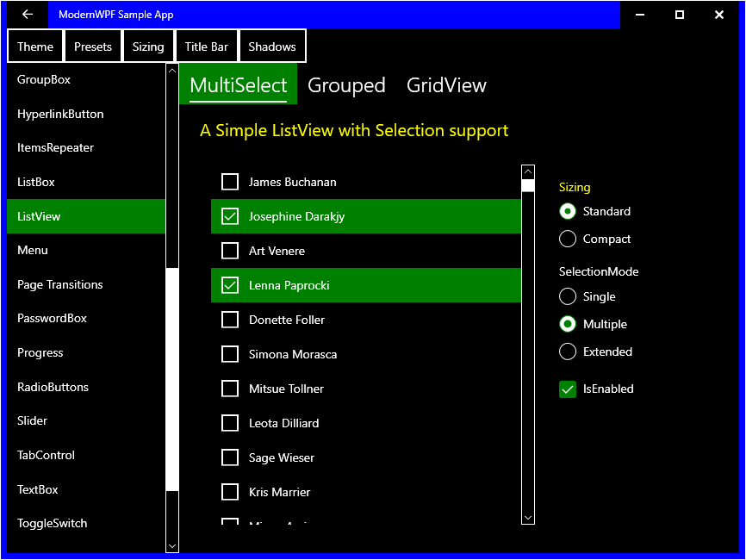Open the Title Bar menu

click(206, 47)
